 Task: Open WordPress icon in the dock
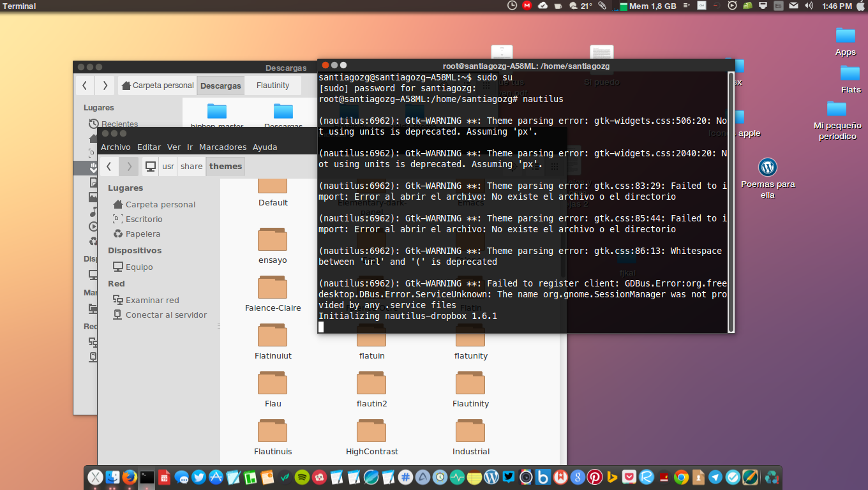coord(491,477)
